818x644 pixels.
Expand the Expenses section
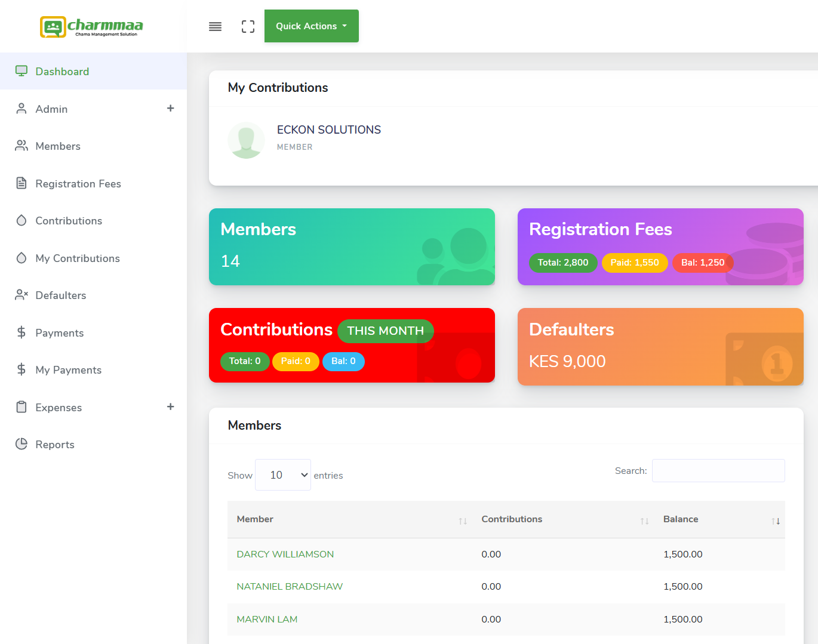(x=171, y=407)
